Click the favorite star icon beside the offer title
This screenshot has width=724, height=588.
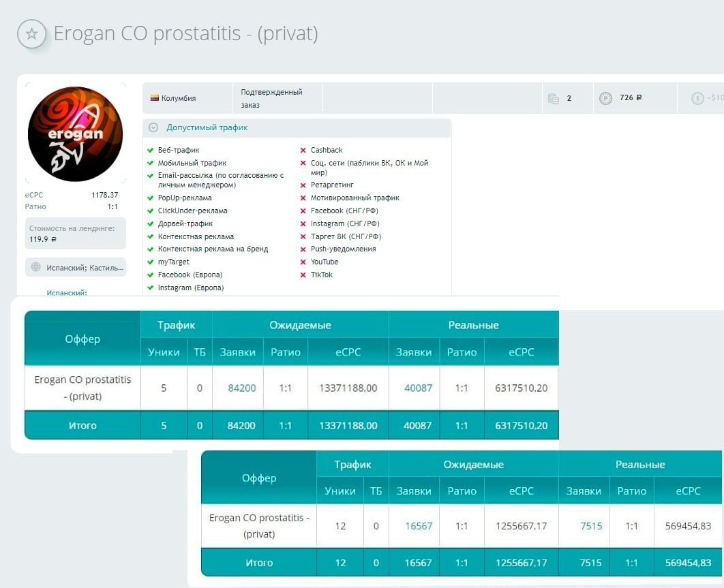point(31,33)
